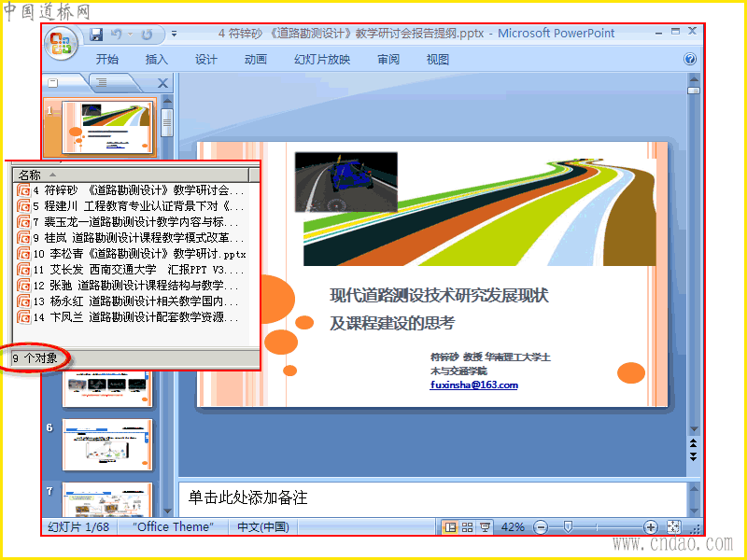Save the presentation with the floppy icon
747x560 pixels.
[97, 35]
